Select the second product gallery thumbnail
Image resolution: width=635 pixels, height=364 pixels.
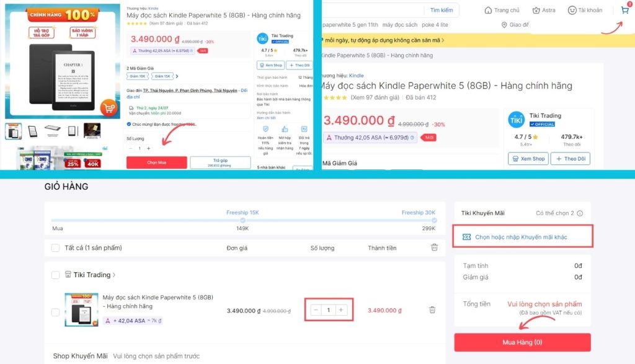tap(33, 131)
